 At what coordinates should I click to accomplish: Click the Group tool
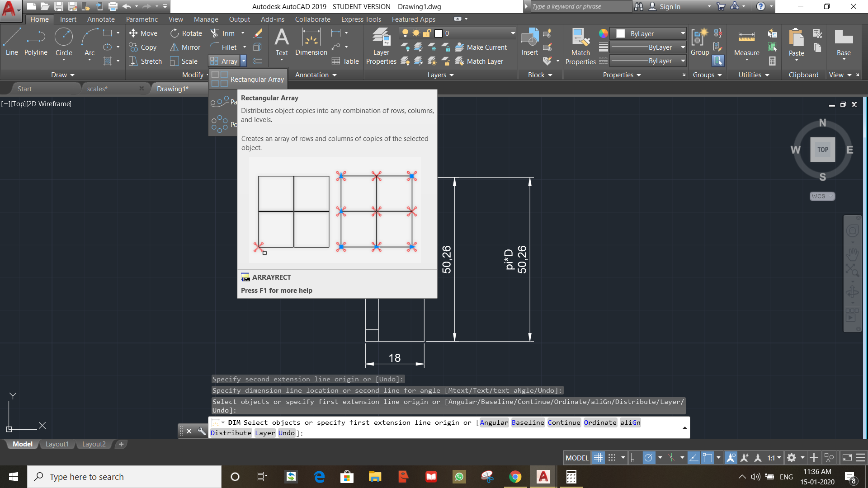(699, 42)
